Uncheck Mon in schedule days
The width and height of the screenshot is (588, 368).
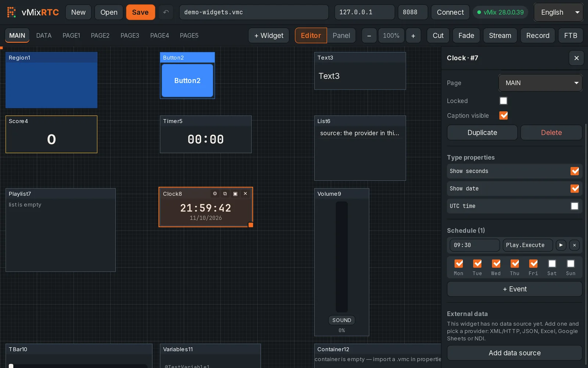pyautogui.click(x=459, y=263)
